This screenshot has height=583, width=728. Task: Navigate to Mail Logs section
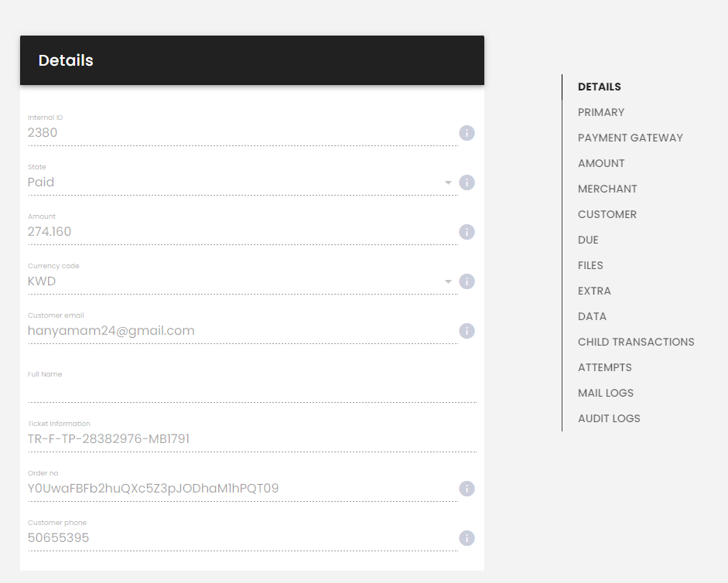click(x=606, y=393)
